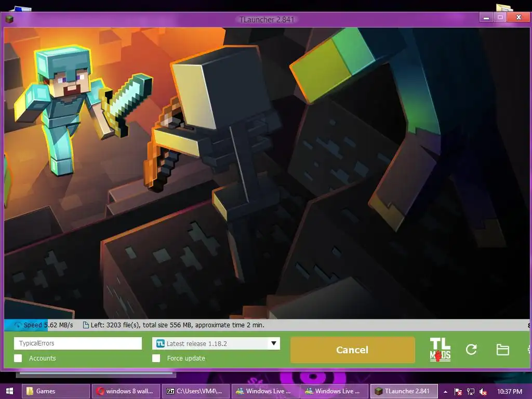Switch to Games folder in taskbar
Viewport: 532px width, 399px height.
[x=56, y=391]
